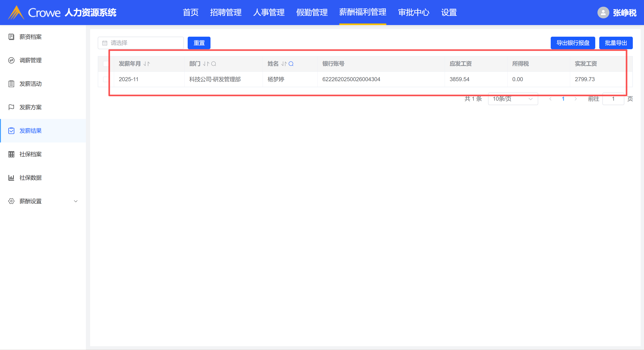Click the 前往 page number field
644x350 pixels.
pos(613,99)
